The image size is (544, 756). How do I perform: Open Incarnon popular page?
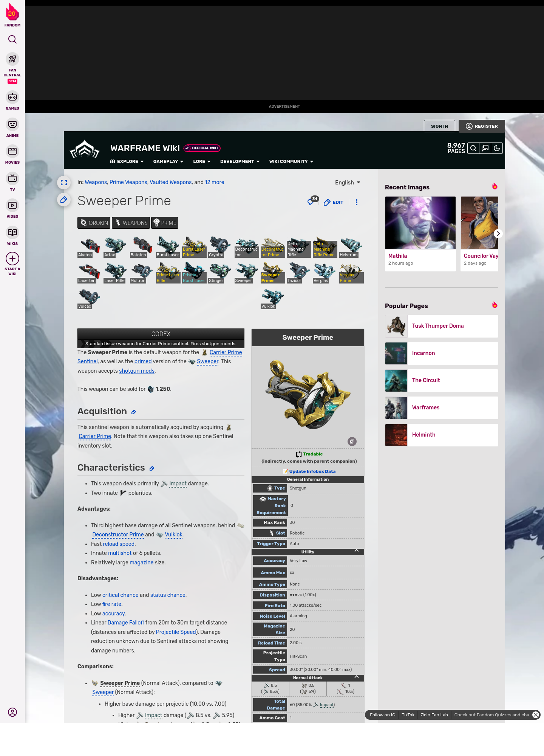click(x=442, y=353)
